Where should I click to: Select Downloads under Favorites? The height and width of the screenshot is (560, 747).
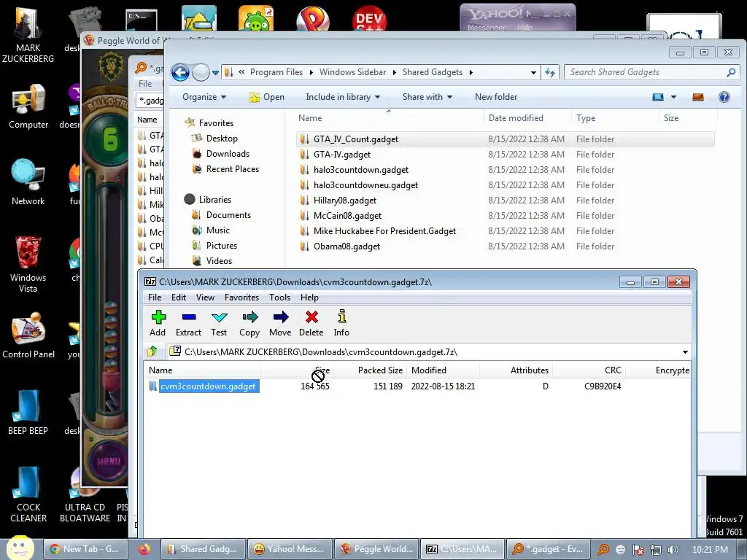pos(228,154)
